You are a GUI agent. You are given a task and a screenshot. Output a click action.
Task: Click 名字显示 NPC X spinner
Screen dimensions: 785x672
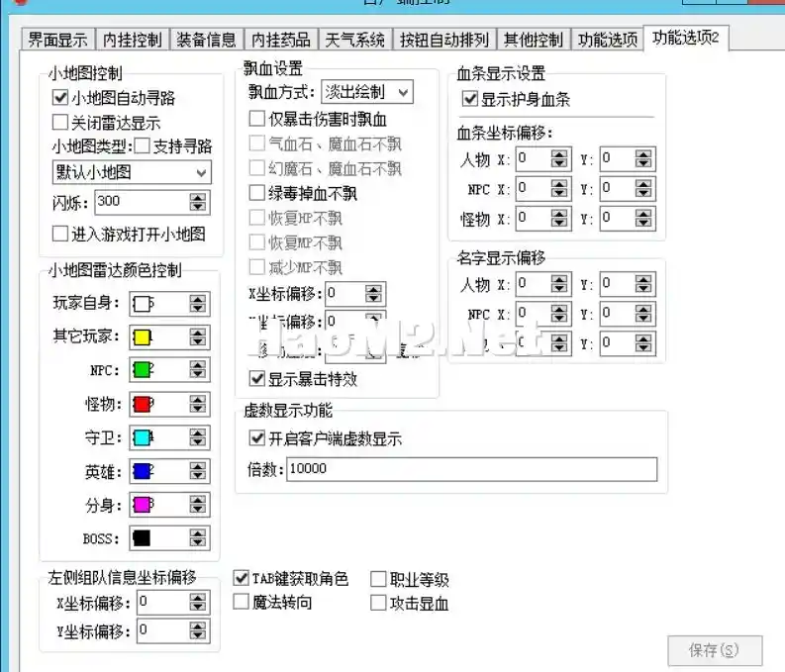point(559,314)
